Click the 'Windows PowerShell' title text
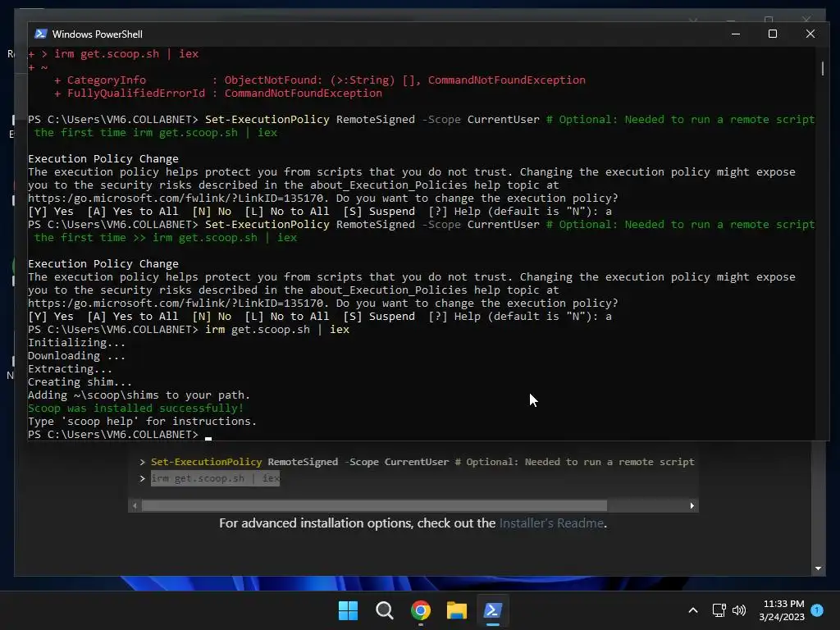 (97, 34)
